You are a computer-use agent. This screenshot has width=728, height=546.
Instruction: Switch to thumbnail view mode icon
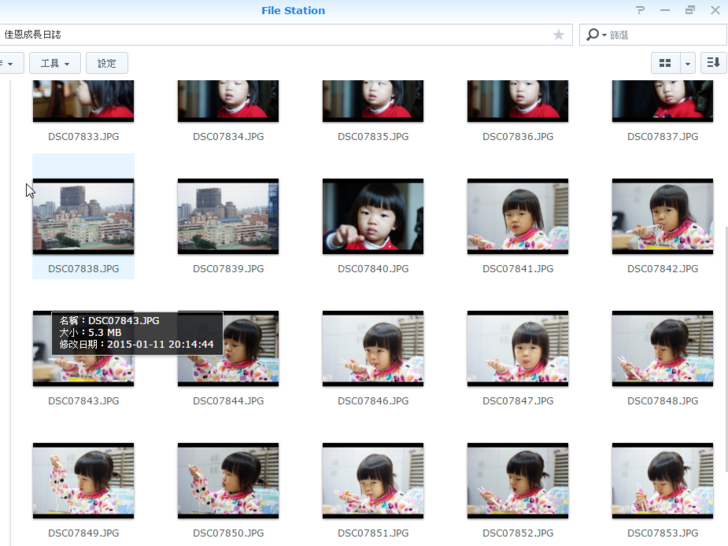pyautogui.click(x=665, y=63)
